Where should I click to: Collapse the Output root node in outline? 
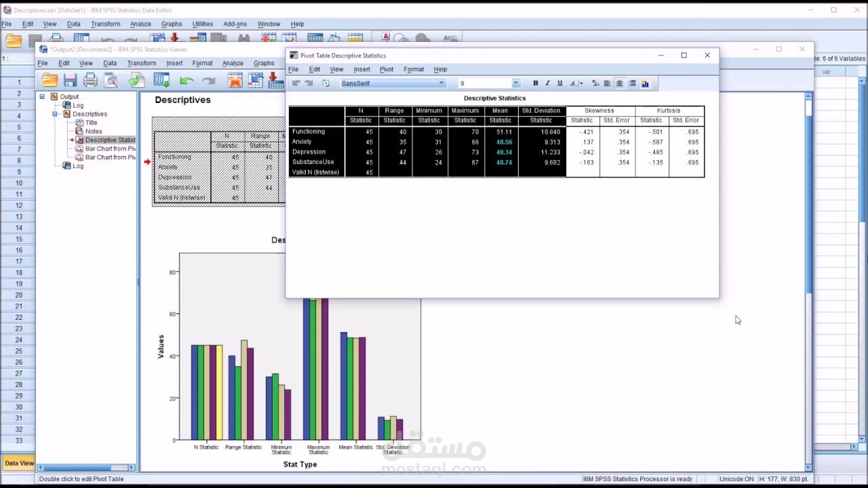point(42,96)
